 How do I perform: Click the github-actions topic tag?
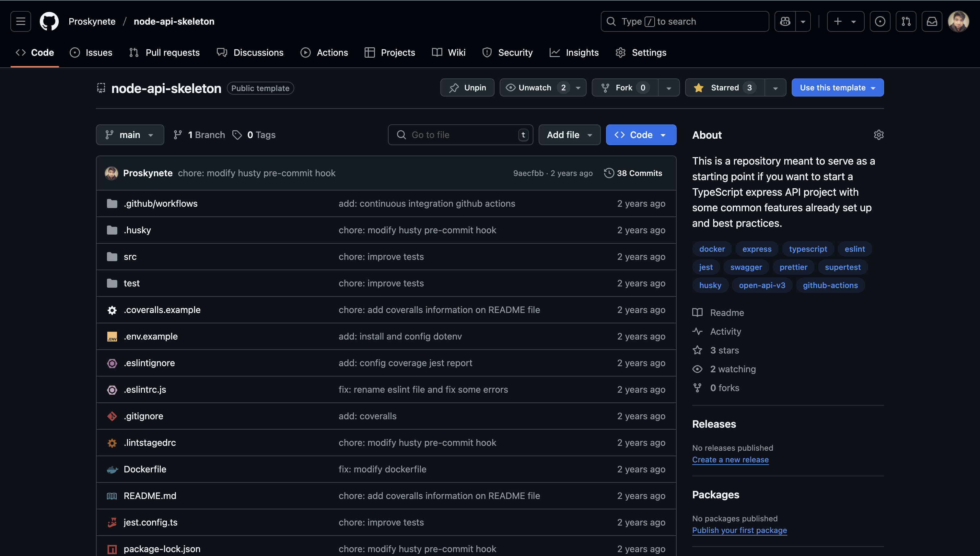pyautogui.click(x=830, y=285)
